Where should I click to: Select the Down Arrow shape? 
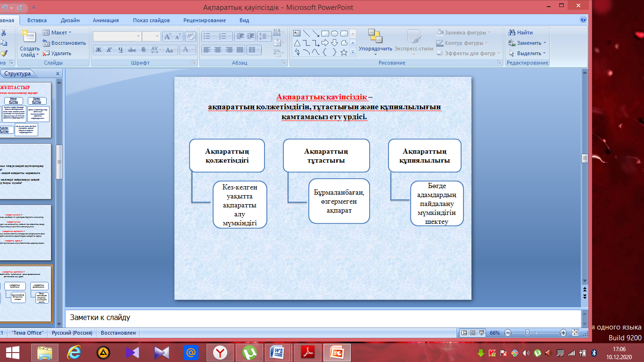tap(335, 43)
